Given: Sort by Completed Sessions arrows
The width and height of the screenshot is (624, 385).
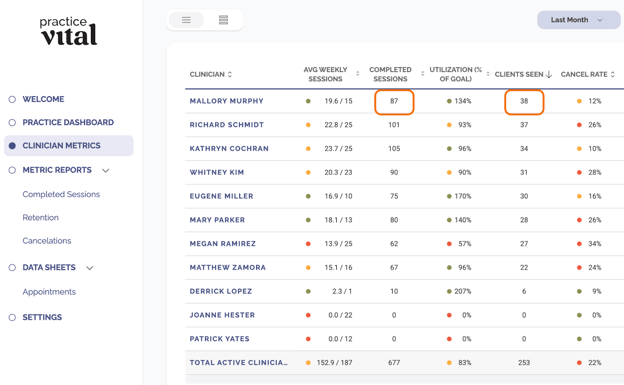Looking at the screenshot, I should click(x=422, y=74).
